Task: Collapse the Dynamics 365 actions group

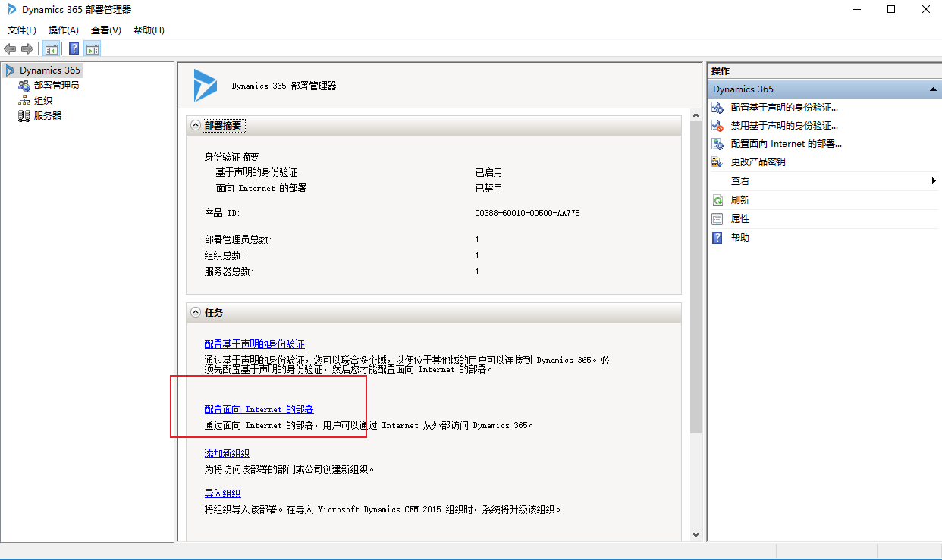Action: [x=933, y=89]
